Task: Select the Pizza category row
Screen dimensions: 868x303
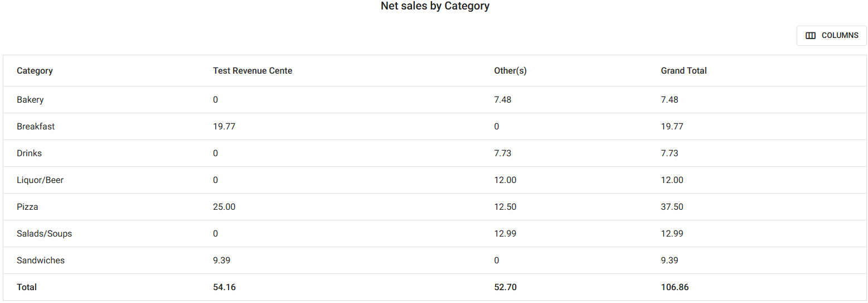Action: (x=27, y=207)
